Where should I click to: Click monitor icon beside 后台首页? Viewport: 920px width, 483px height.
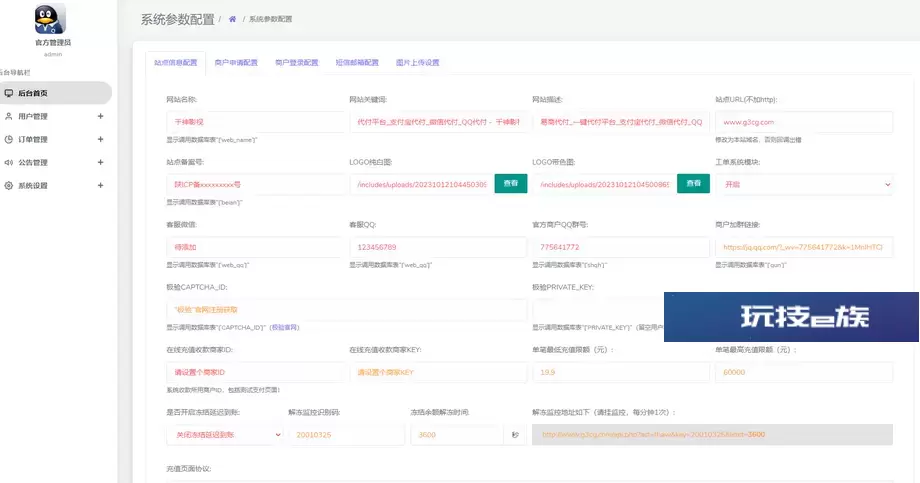click(9, 93)
